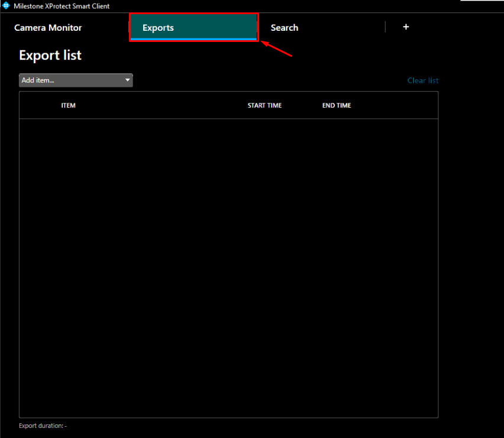Click the empty header space right of END TIME

click(x=396, y=106)
